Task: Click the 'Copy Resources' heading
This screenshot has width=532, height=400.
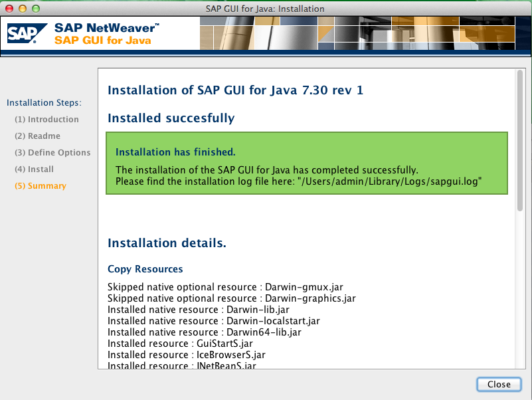Action: pos(145,269)
